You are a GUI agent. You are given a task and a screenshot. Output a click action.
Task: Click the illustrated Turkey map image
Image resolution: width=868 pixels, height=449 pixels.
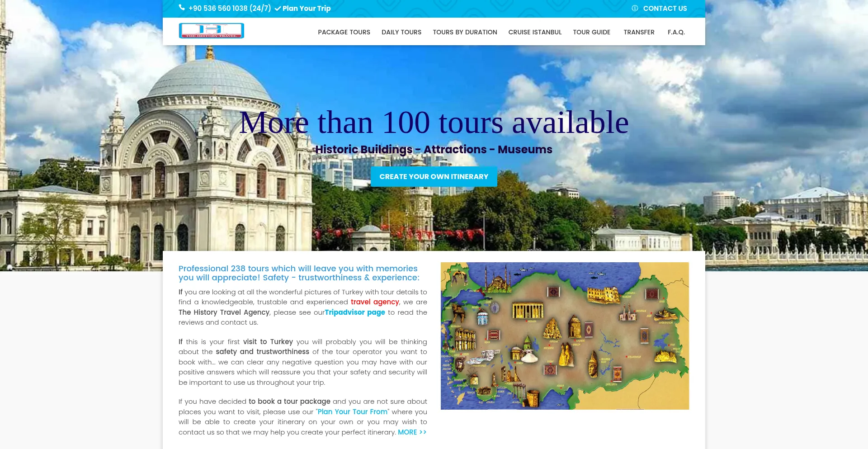pyautogui.click(x=565, y=336)
